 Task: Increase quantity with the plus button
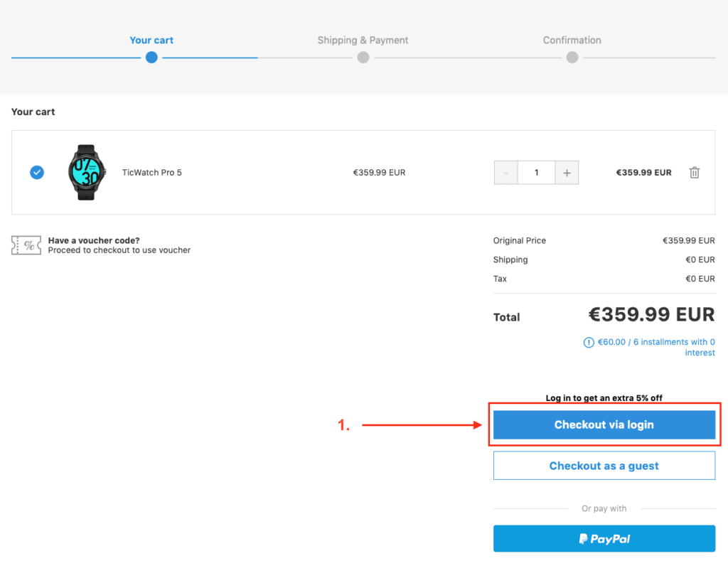pos(567,172)
